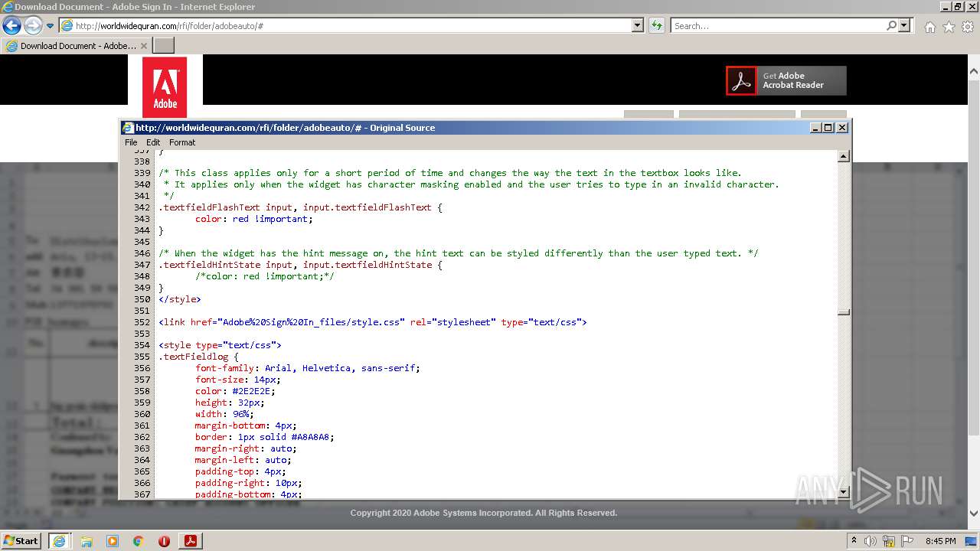Click '.textFieldlog {' on line 355
Image resolution: width=980 pixels, height=551 pixels.
click(x=199, y=357)
